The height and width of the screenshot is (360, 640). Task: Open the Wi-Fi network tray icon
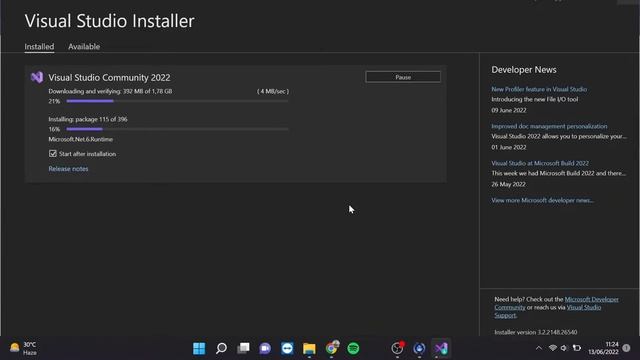pyautogui.click(x=553, y=348)
